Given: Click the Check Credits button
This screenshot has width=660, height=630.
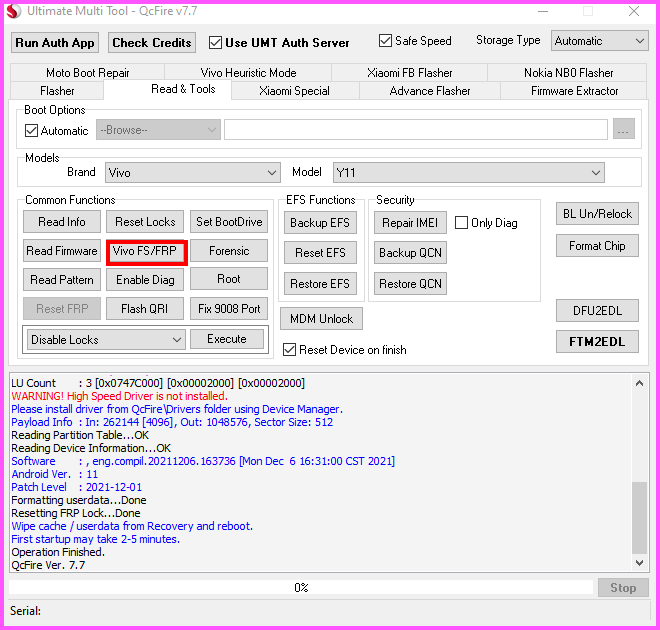Looking at the screenshot, I should pyautogui.click(x=152, y=43).
